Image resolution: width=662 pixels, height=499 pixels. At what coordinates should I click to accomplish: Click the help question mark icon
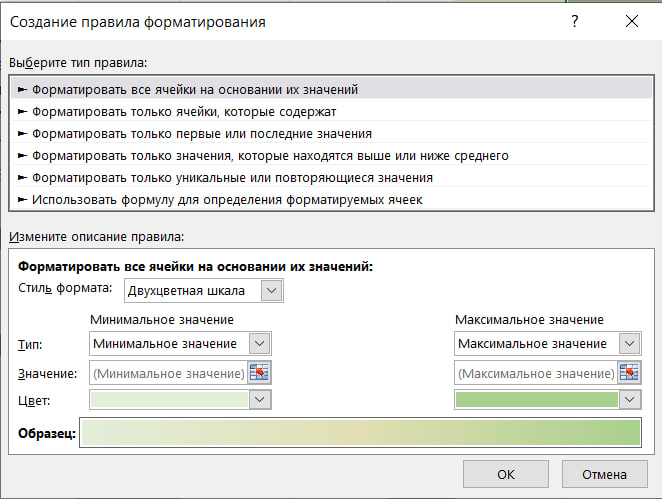pyautogui.click(x=574, y=21)
